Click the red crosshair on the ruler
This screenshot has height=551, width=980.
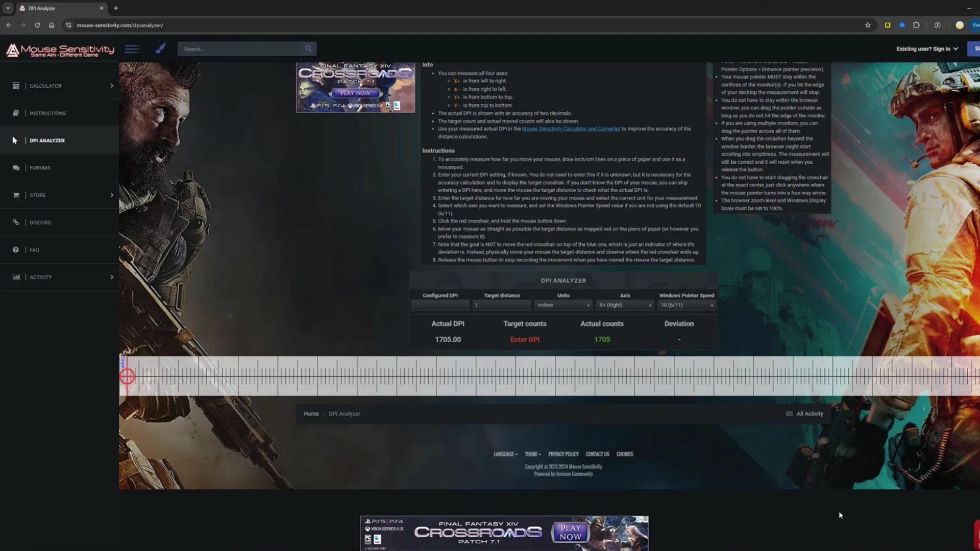click(127, 377)
